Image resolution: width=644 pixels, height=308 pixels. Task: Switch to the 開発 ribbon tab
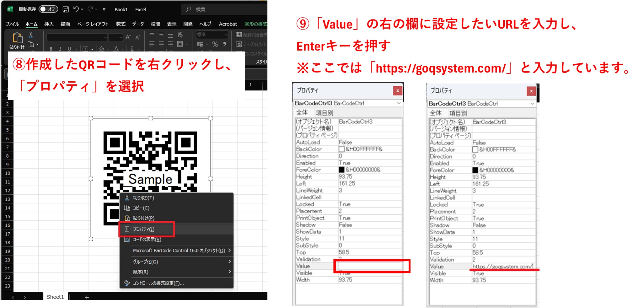coord(188,24)
